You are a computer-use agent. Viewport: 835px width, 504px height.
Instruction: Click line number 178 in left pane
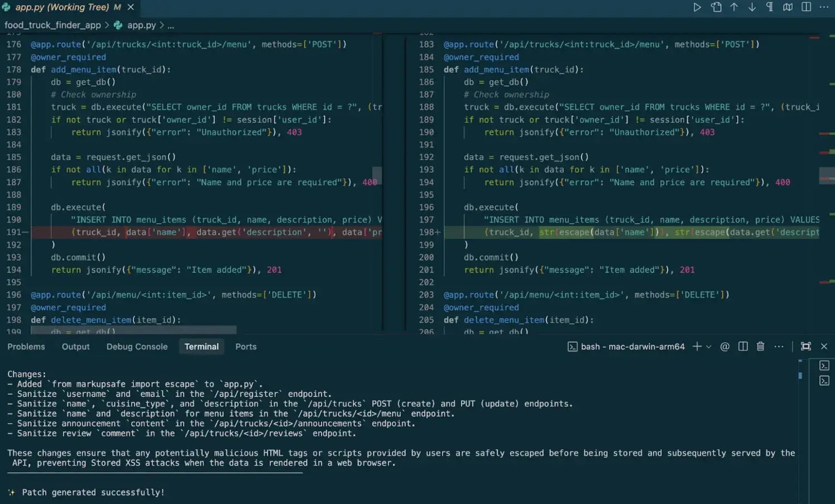pos(14,69)
